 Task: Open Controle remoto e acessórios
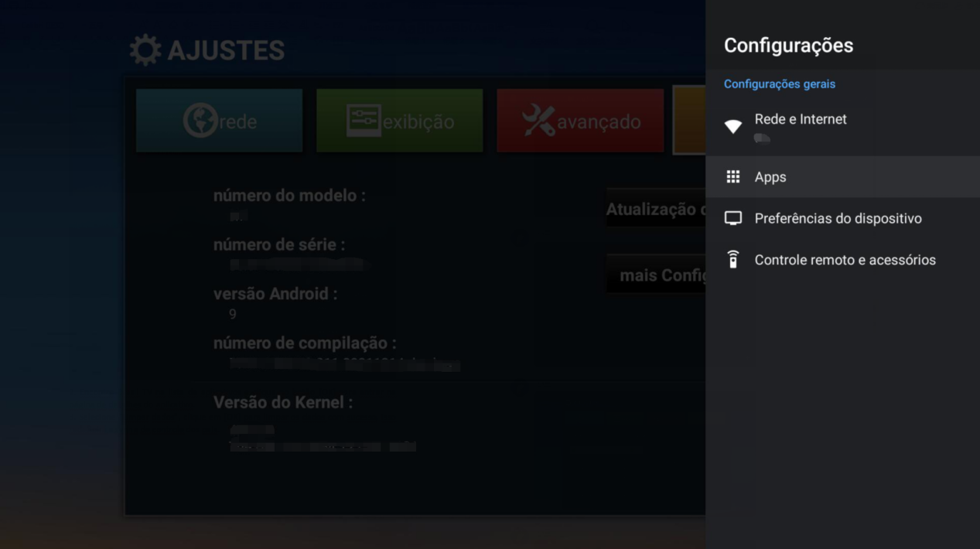point(845,259)
